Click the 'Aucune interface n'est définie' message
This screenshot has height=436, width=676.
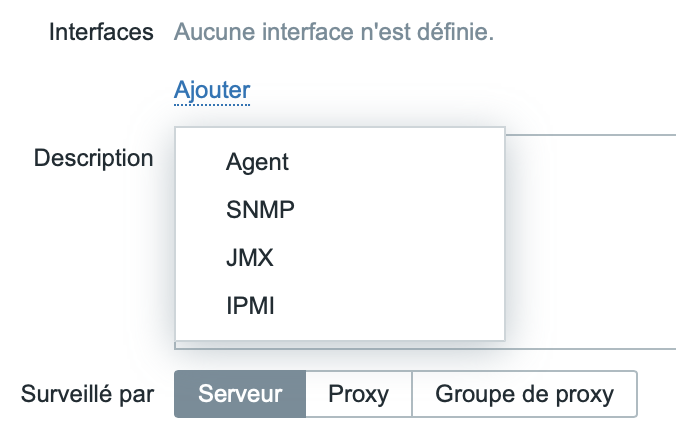click(334, 32)
